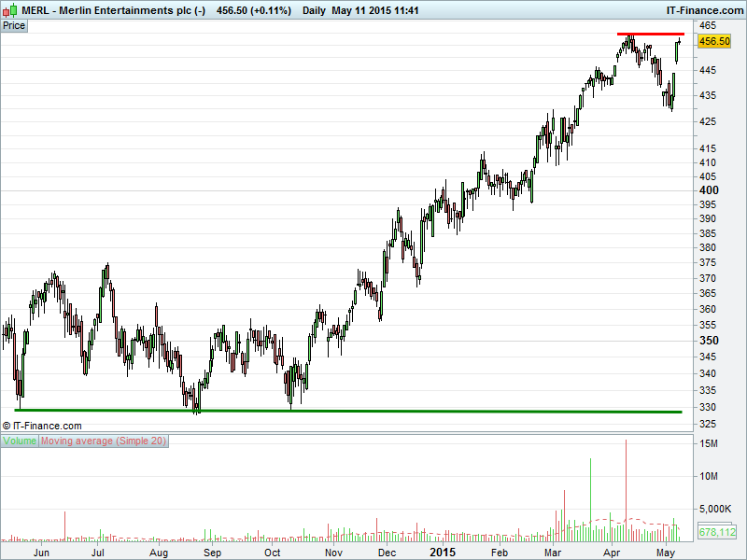Screen dimensions: 747x560
Task: Click the Oct label on time axis
Action: click(x=273, y=553)
